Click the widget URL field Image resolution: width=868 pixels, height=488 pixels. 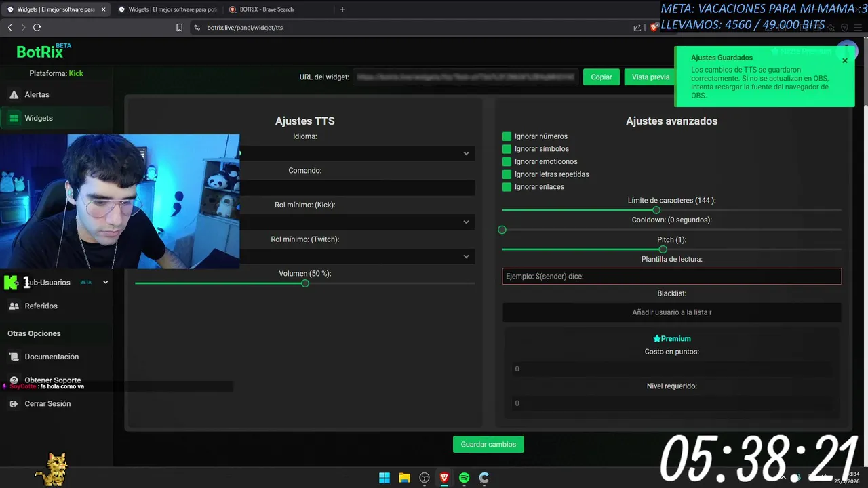tap(465, 77)
